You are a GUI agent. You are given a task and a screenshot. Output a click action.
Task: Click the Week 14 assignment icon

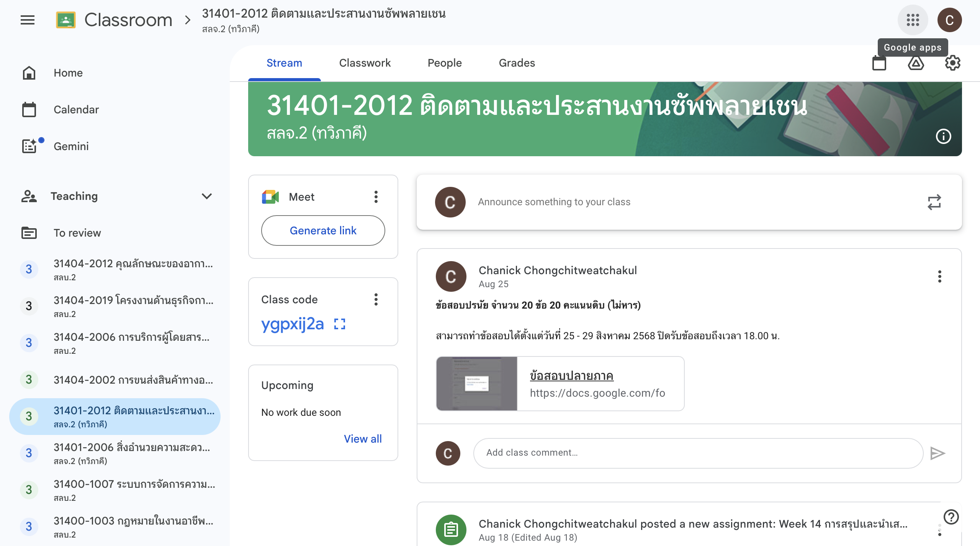(451, 530)
